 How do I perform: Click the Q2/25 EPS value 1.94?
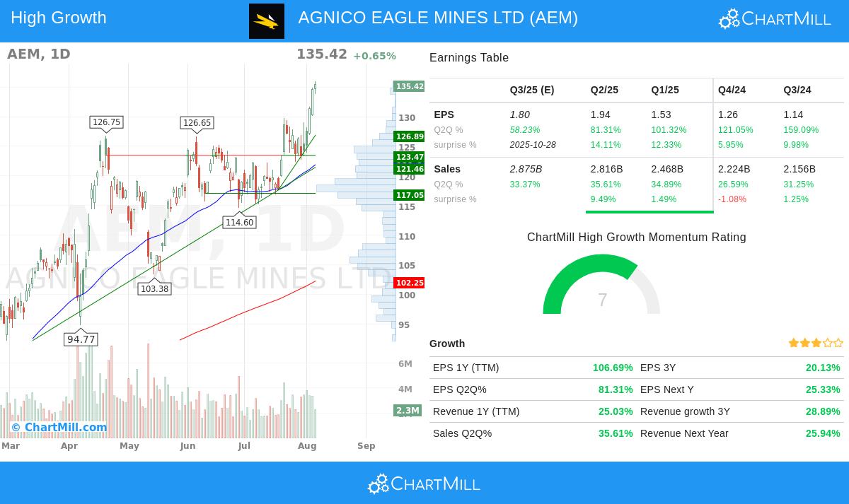601,115
